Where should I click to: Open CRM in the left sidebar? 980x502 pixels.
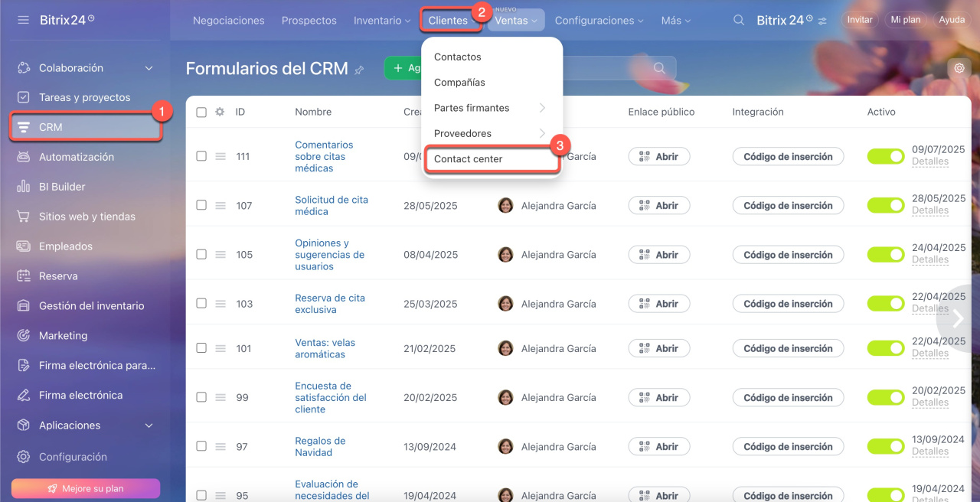click(x=86, y=127)
